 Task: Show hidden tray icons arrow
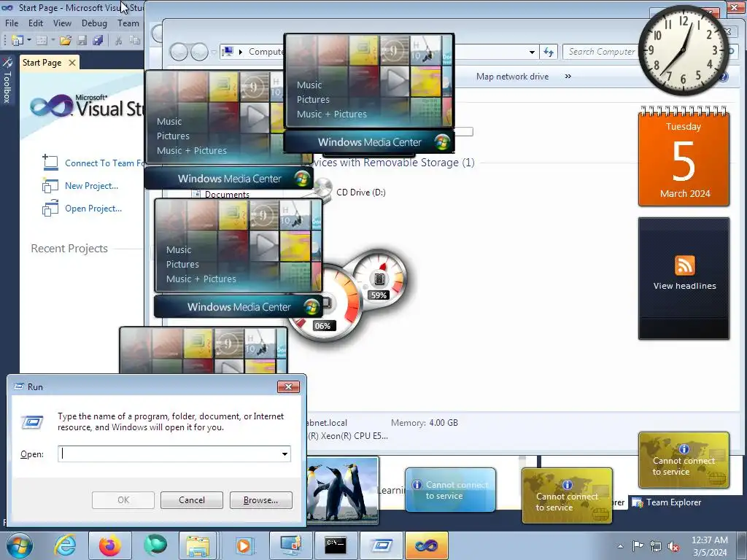coord(620,546)
